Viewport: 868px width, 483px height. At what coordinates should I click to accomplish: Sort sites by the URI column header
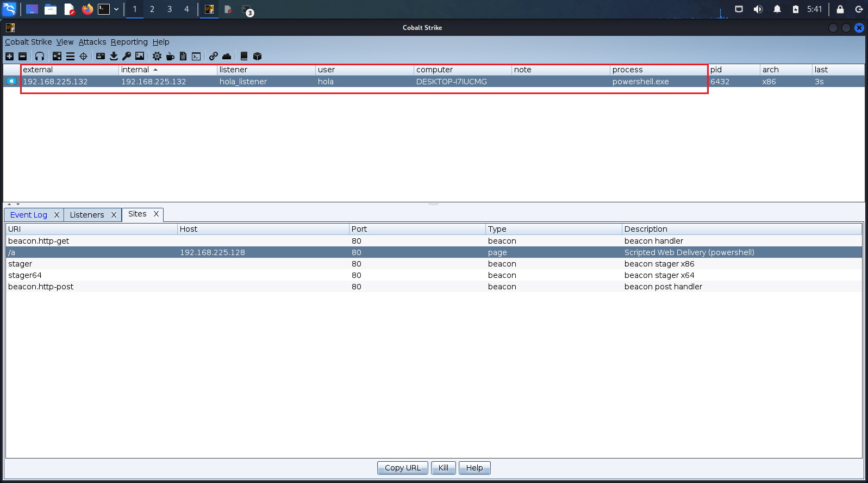click(x=91, y=229)
